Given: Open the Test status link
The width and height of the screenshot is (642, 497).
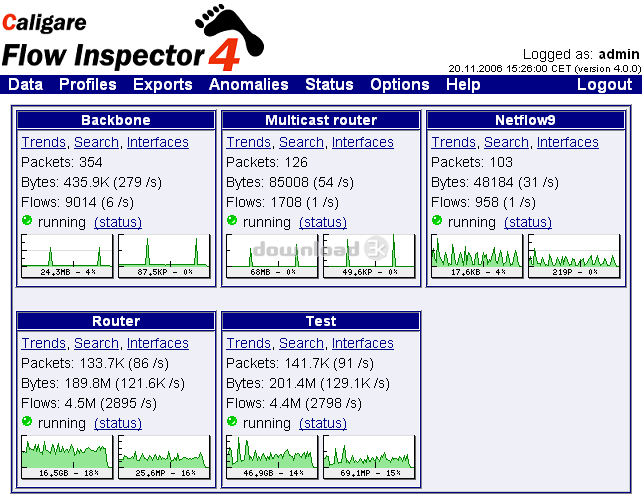Looking at the screenshot, I should click(323, 423).
